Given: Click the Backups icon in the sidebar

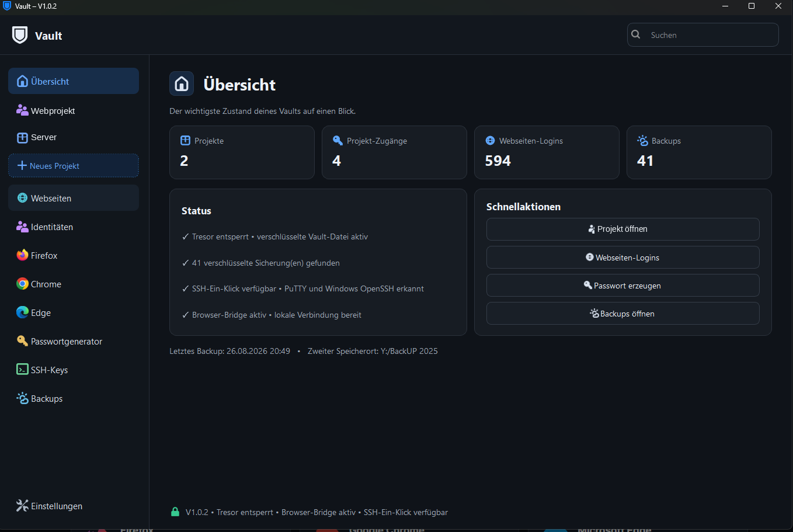Looking at the screenshot, I should pyautogui.click(x=22, y=398).
